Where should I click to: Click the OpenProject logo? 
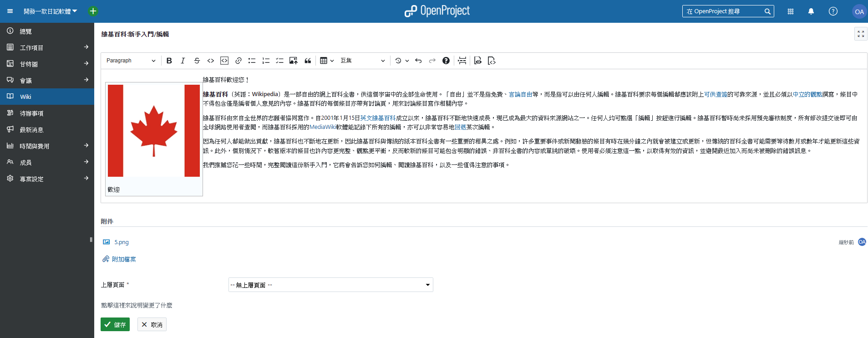(437, 11)
